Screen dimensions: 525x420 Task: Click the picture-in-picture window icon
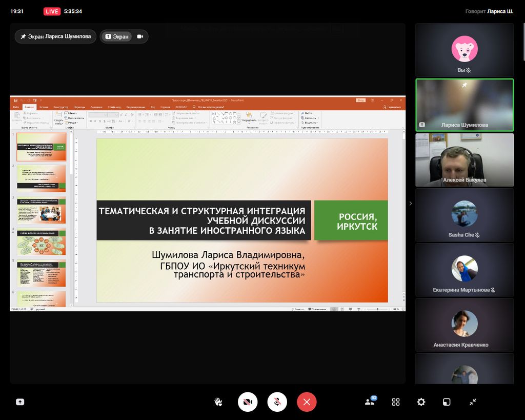(x=447, y=402)
